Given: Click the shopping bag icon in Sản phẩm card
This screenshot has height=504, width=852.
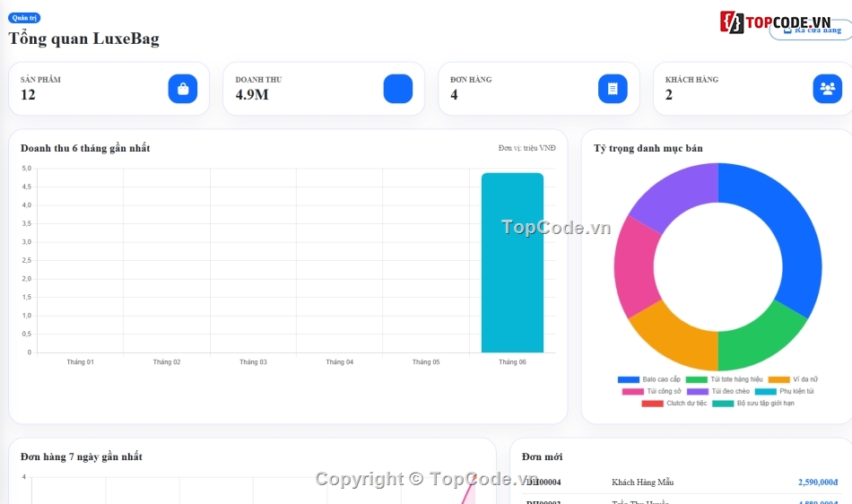Looking at the screenshot, I should pos(183,89).
